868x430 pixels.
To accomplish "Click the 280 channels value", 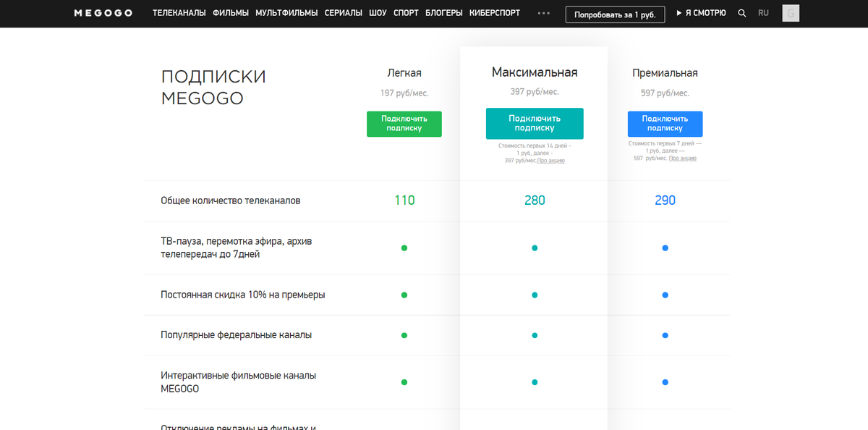I will click(535, 201).
